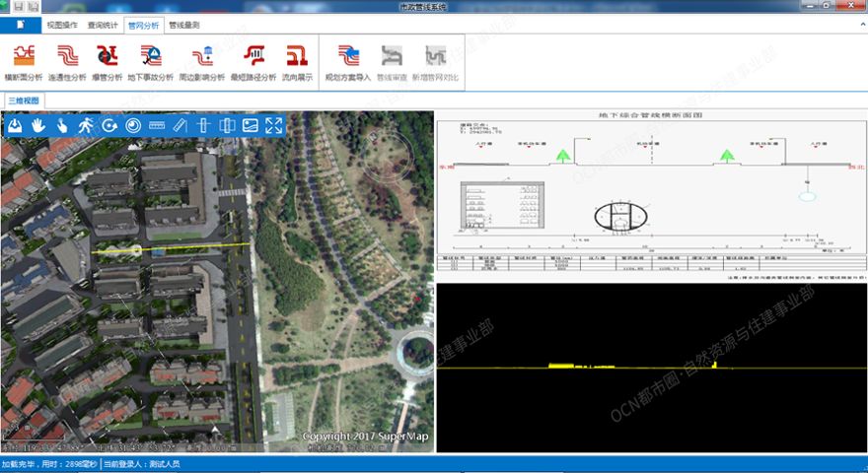The width and height of the screenshot is (868, 473).
Task: Click the greyed 管线审查 pipeline review icon
Action: [392, 62]
